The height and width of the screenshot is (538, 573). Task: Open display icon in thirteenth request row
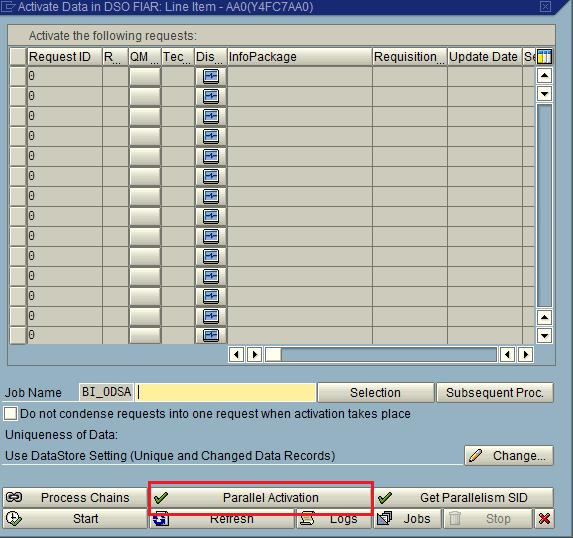(x=211, y=315)
